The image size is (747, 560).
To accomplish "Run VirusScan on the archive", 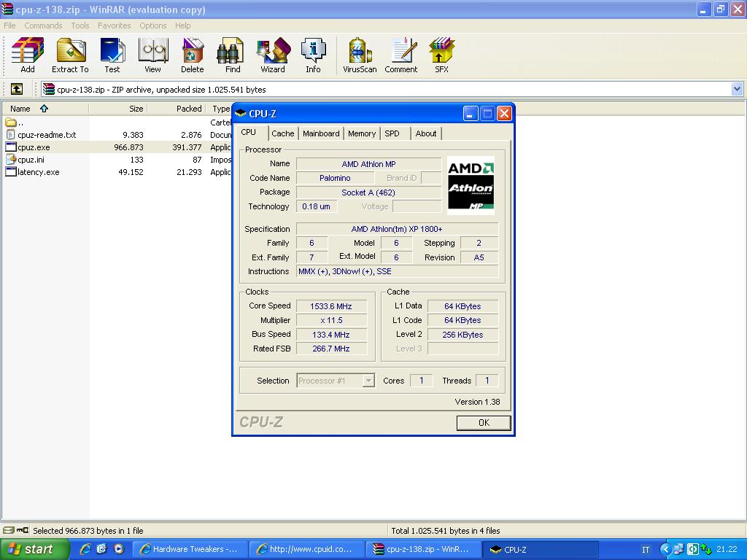I will pos(360,55).
